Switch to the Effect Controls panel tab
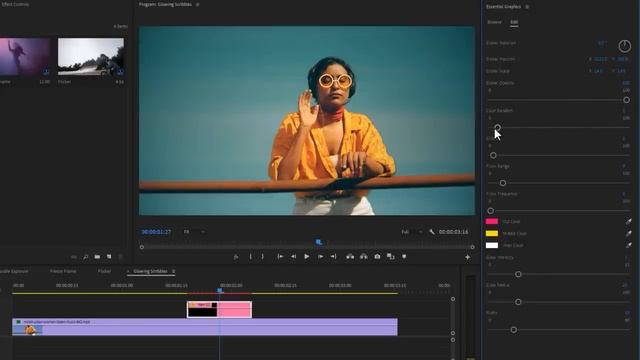Screen dimensions: 640x360 pyautogui.click(x=15, y=4)
